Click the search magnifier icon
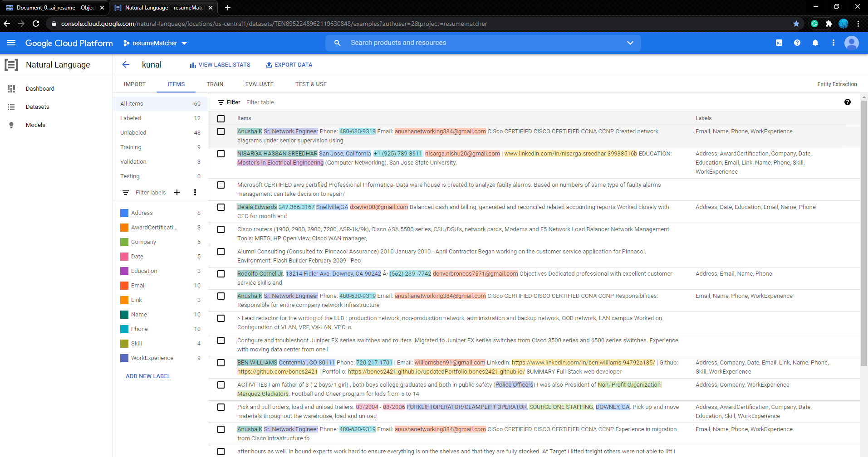The image size is (868, 457). coord(337,43)
